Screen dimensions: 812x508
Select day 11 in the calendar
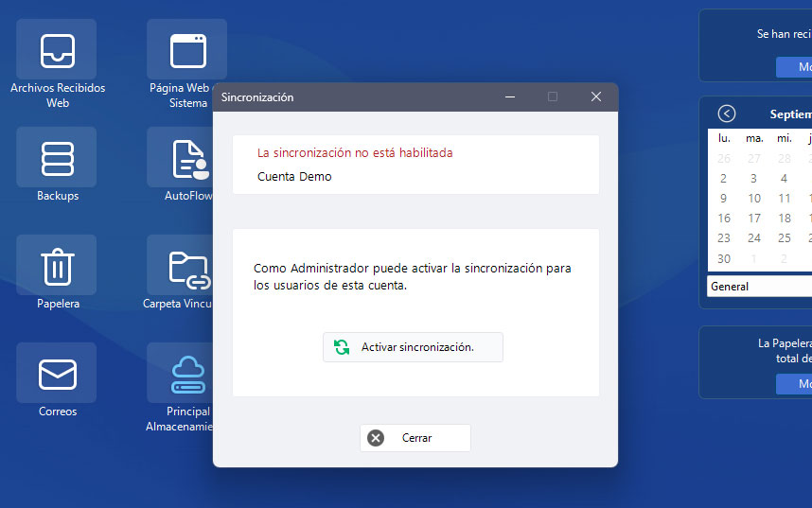click(x=785, y=199)
